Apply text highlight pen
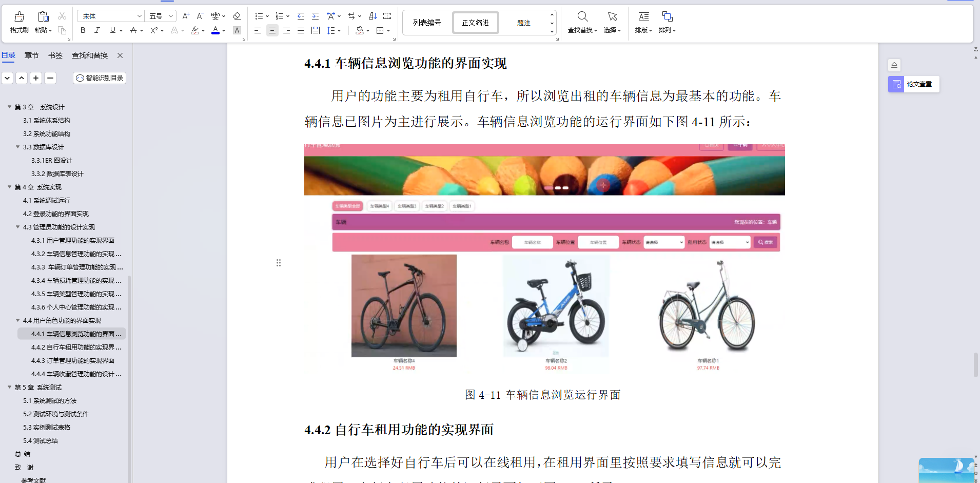 pos(195,30)
